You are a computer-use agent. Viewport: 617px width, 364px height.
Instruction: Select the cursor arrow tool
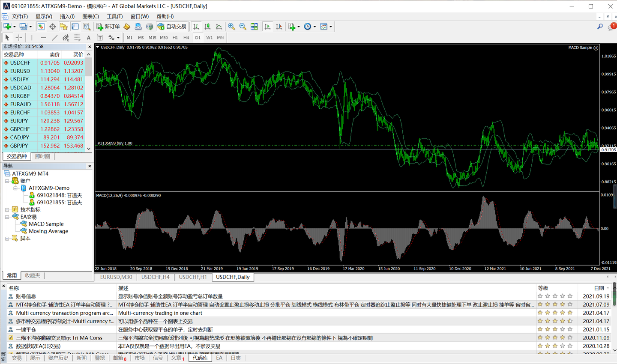coord(7,38)
